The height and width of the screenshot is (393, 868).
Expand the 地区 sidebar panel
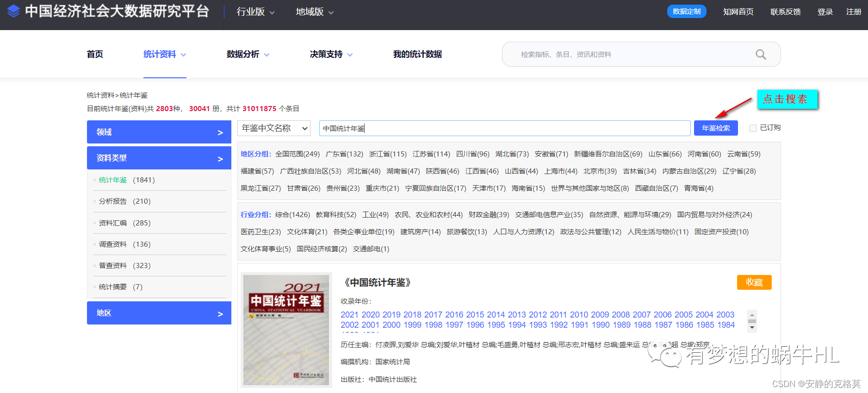159,313
